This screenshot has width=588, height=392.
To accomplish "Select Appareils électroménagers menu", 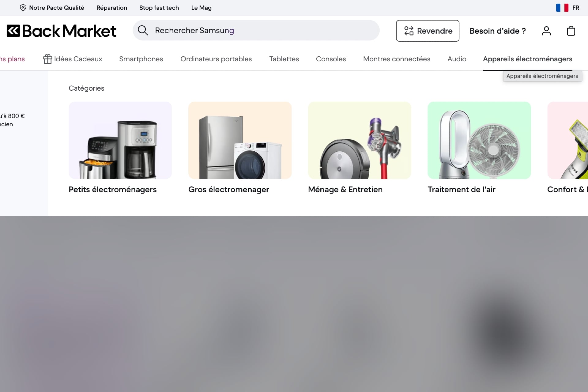I will point(528,59).
